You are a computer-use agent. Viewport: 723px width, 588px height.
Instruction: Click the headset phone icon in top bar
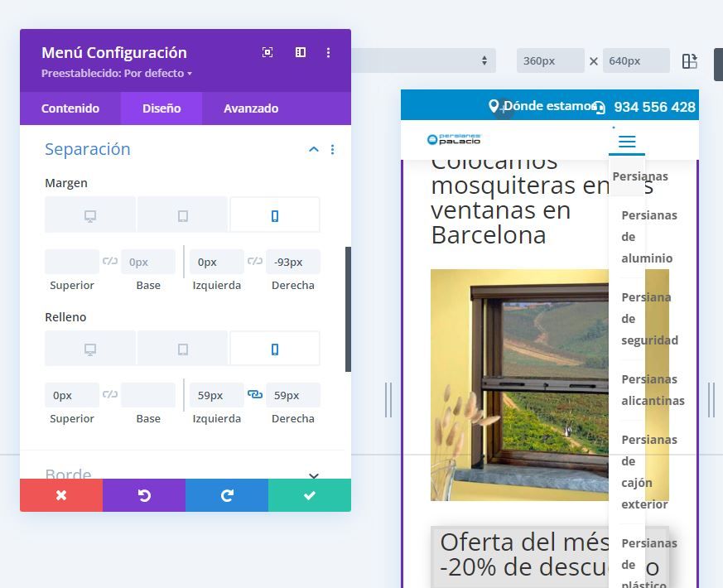tap(599, 108)
